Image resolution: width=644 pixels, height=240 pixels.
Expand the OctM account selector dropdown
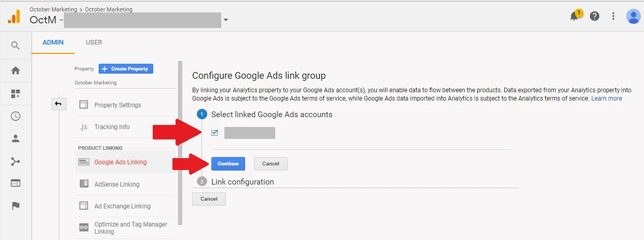tap(225, 21)
